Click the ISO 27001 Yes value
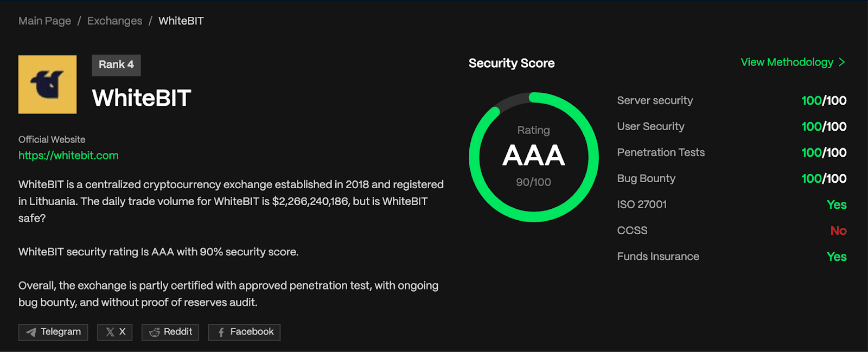 (x=837, y=204)
